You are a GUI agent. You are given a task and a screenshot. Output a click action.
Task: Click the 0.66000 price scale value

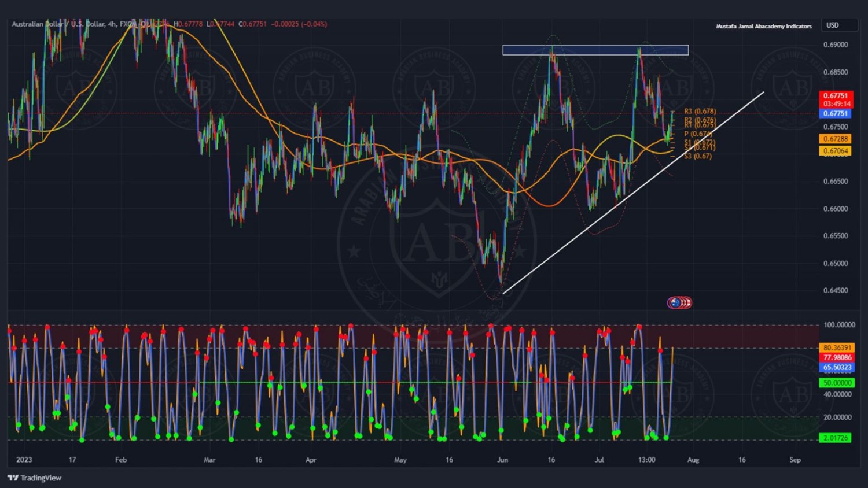point(836,209)
